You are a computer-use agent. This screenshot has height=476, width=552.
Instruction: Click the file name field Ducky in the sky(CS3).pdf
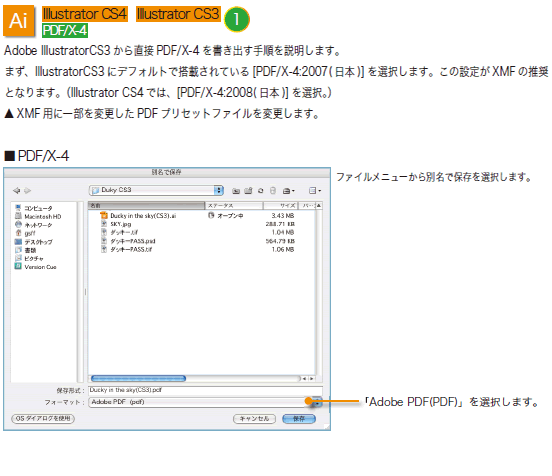(205, 390)
